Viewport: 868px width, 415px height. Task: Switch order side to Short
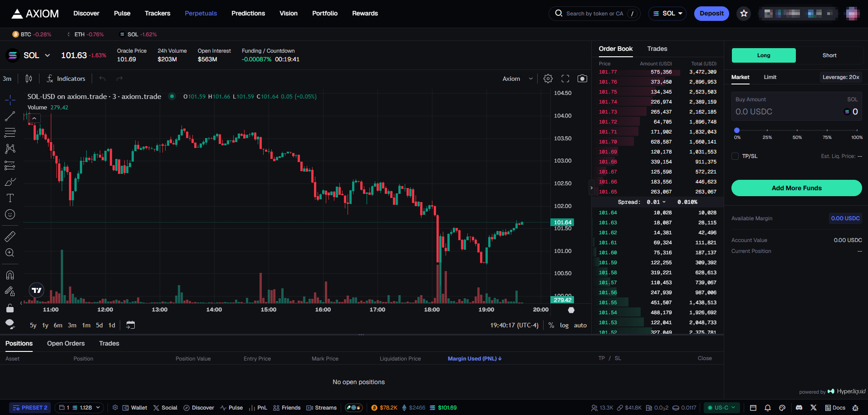click(829, 55)
